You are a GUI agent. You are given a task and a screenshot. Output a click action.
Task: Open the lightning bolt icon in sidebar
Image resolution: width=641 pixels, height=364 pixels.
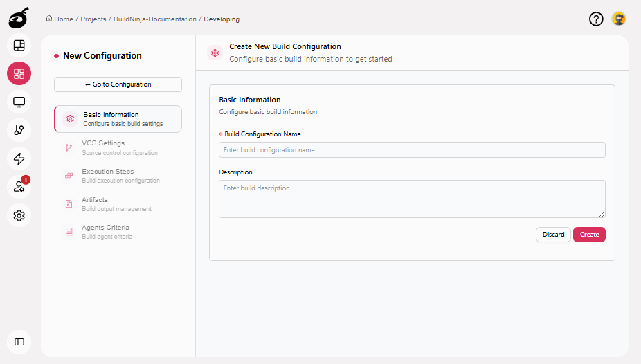coord(19,158)
